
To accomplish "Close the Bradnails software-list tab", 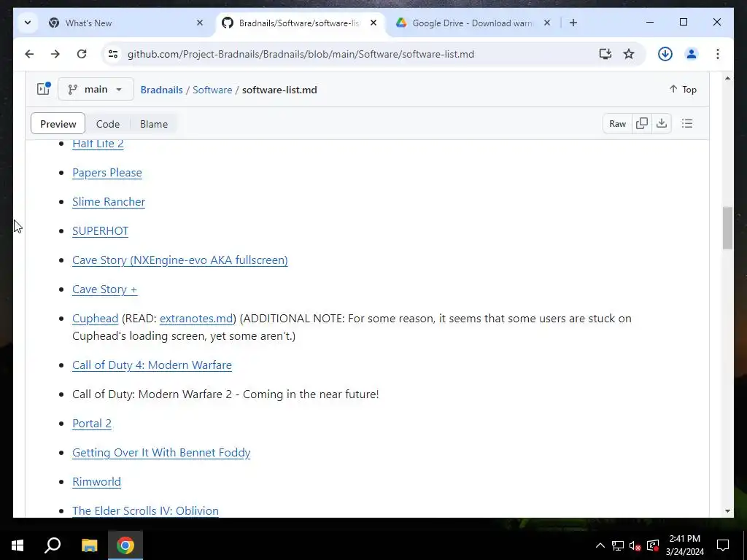I will [373, 23].
